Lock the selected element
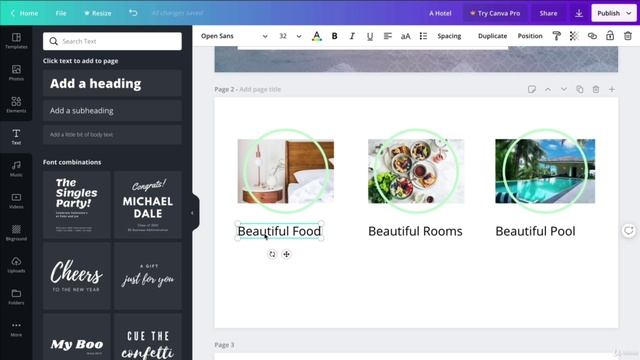The width and height of the screenshot is (640, 360). pos(610,36)
